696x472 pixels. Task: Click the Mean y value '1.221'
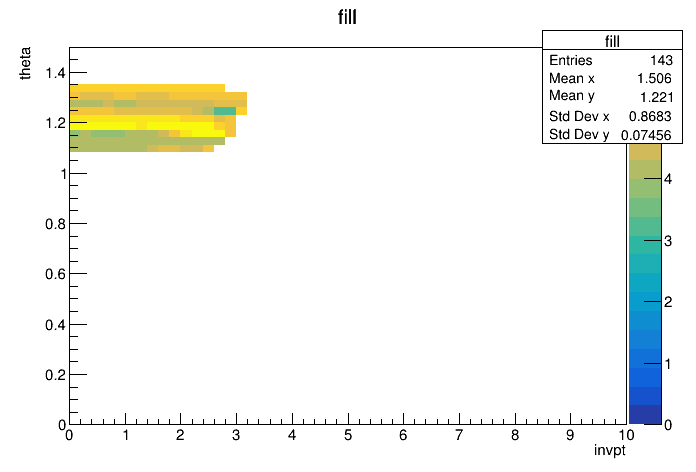coord(656,97)
